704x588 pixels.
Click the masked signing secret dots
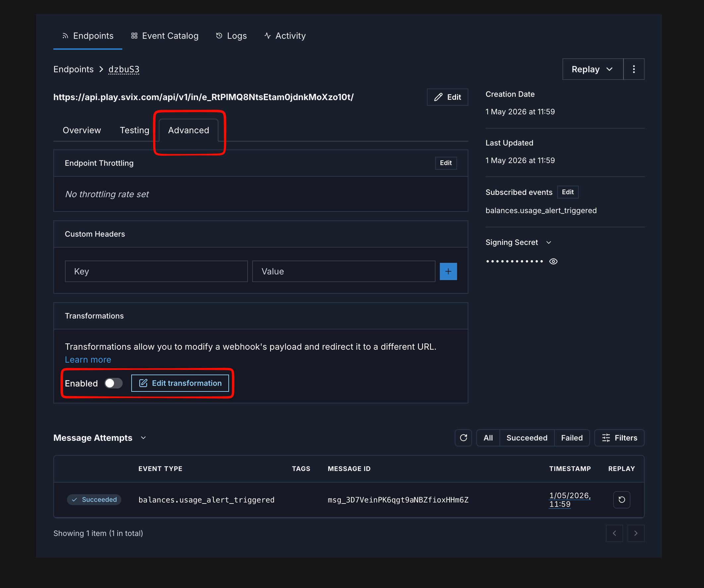click(515, 262)
